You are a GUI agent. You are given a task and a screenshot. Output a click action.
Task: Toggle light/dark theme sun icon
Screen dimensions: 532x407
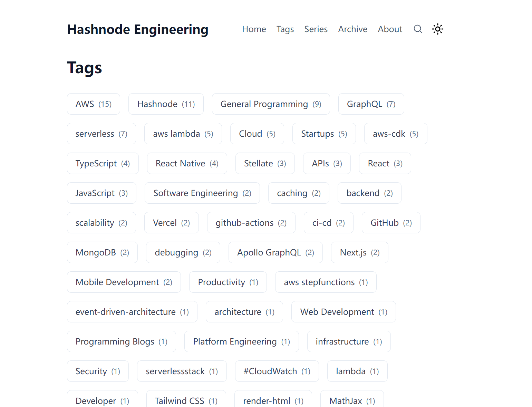coord(437,29)
